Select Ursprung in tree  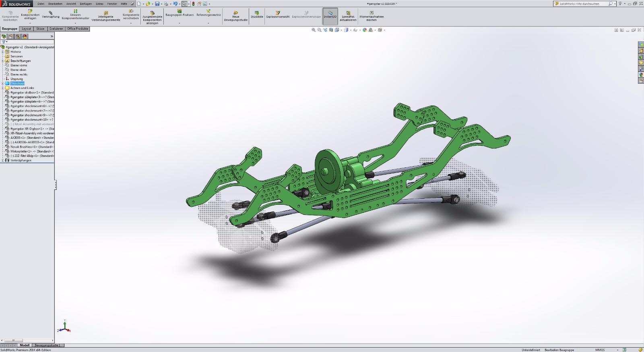click(x=17, y=79)
